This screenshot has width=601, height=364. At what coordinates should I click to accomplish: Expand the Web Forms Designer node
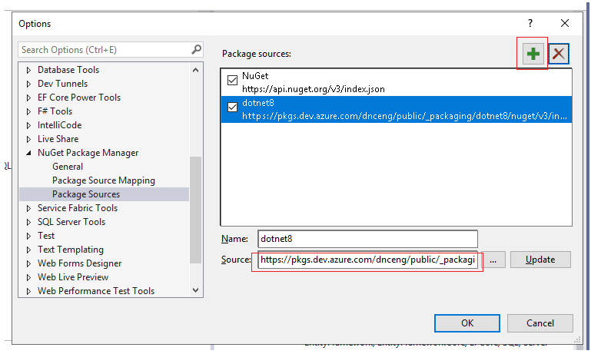pos(28,263)
